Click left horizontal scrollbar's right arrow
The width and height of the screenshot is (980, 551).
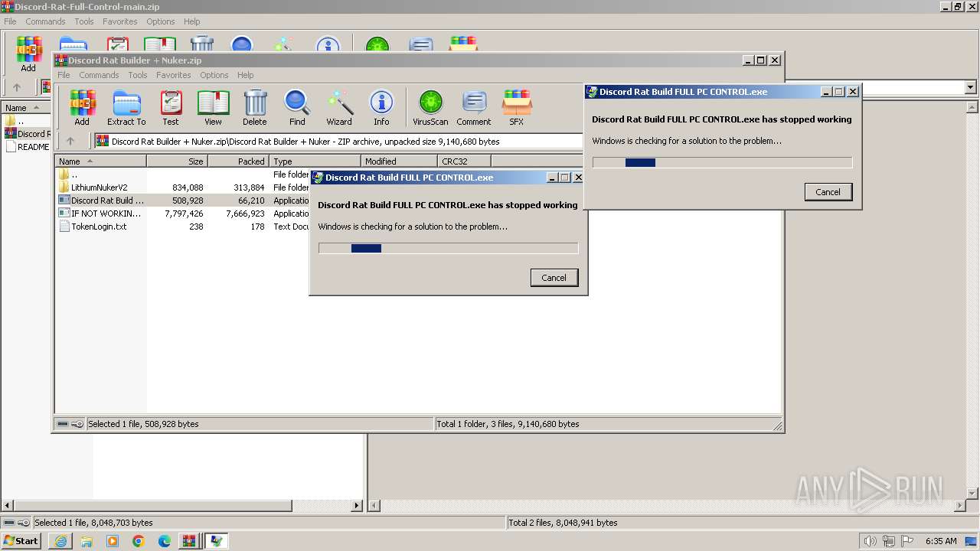click(x=357, y=505)
